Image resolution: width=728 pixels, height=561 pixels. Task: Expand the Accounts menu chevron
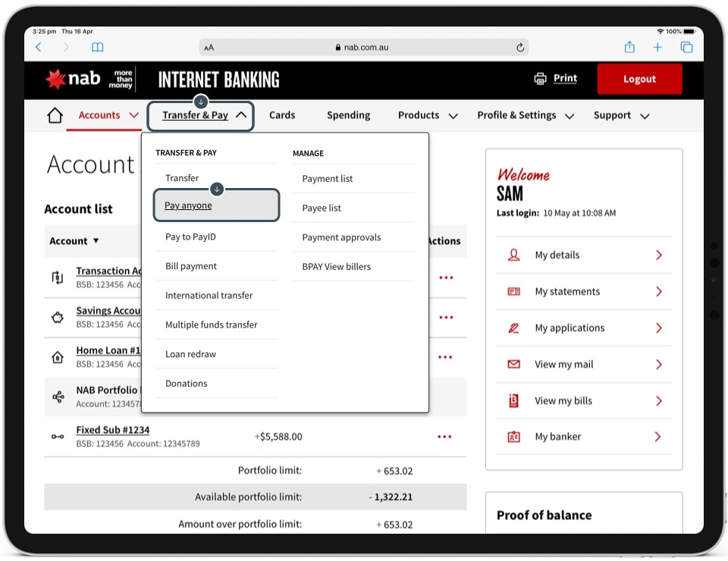[x=133, y=115]
